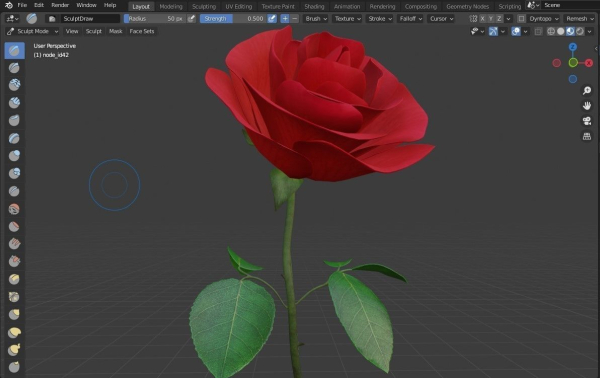Select the Draw Sharp brush tool

(14, 68)
